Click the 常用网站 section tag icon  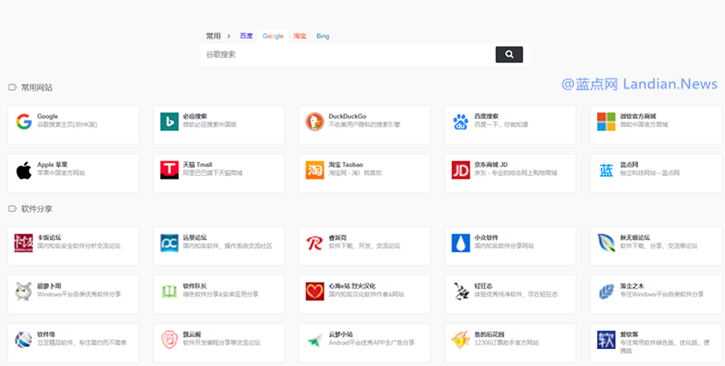coord(12,87)
